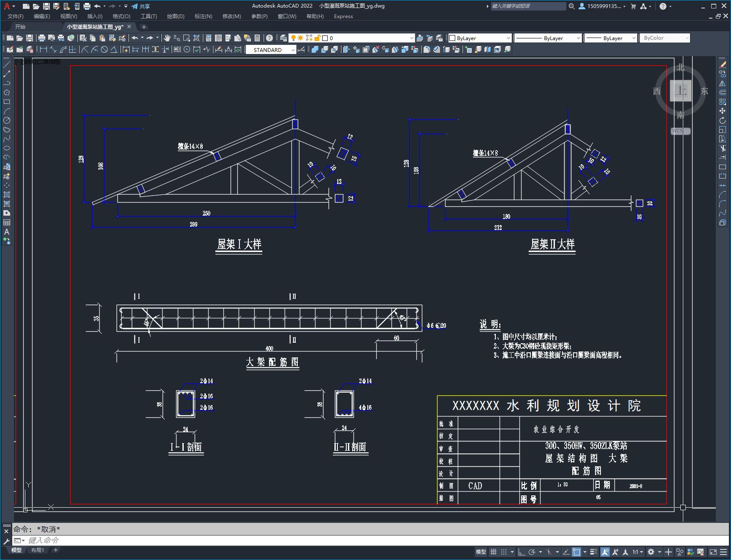The width and height of the screenshot is (731, 560).
Task: Click the Save icon in quick access toolbar
Action: 46,6
